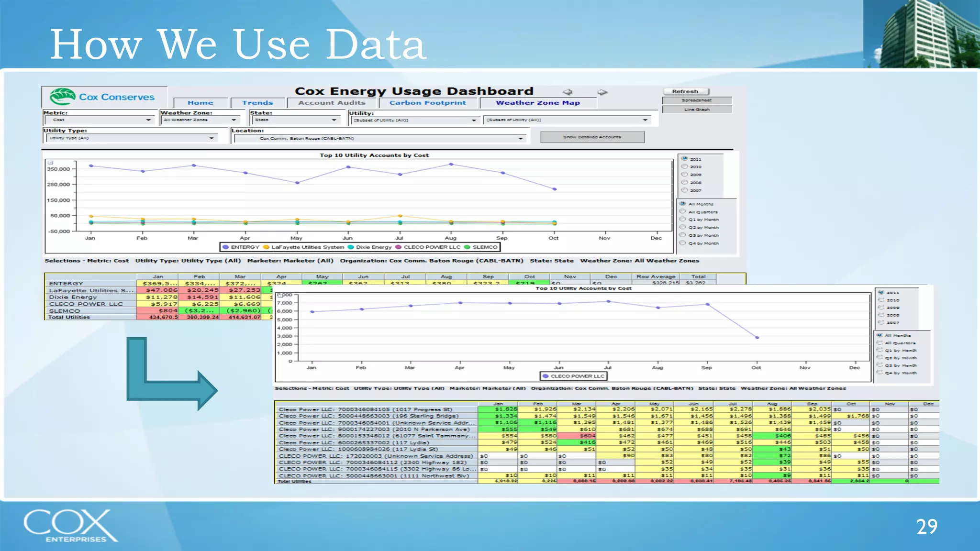
Task: Click the Spreadsheet button
Action: [697, 100]
